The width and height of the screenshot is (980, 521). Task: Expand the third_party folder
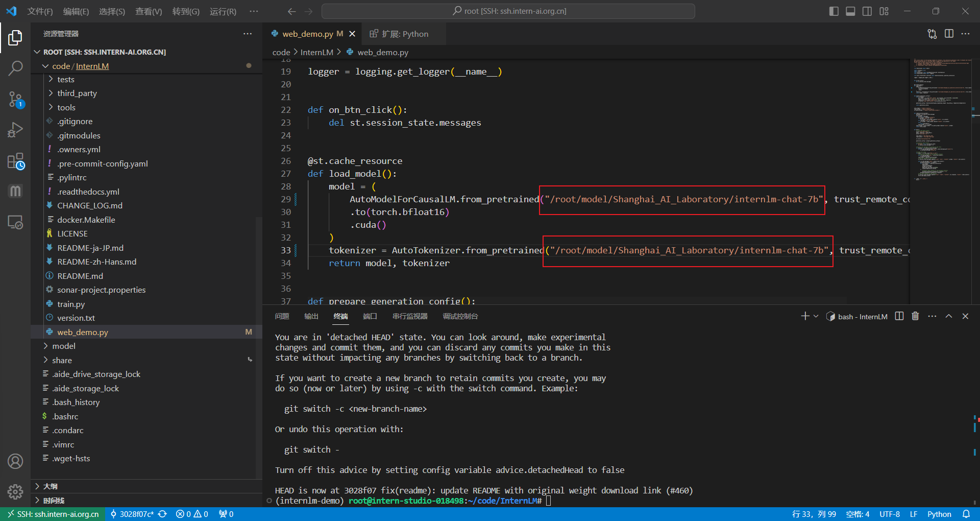click(x=51, y=93)
